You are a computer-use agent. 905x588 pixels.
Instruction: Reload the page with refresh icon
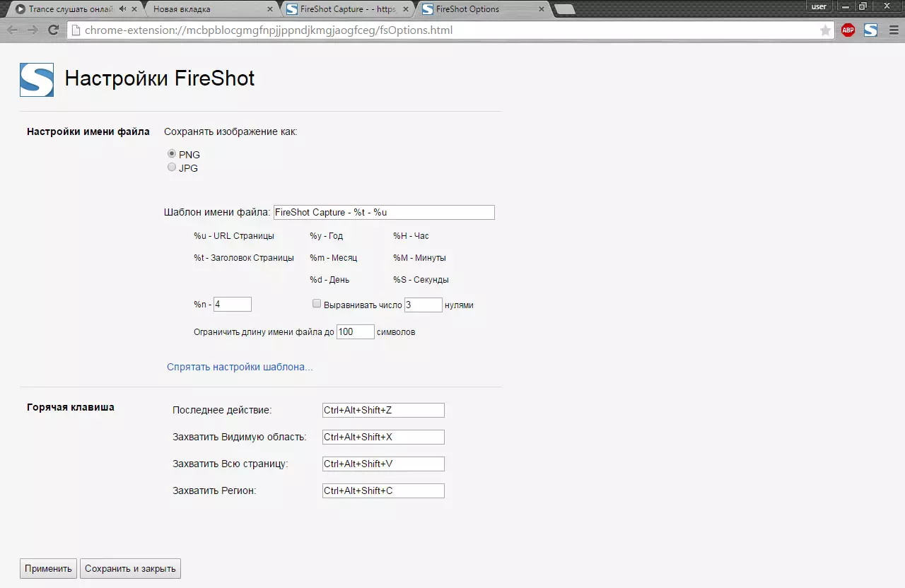[x=53, y=30]
